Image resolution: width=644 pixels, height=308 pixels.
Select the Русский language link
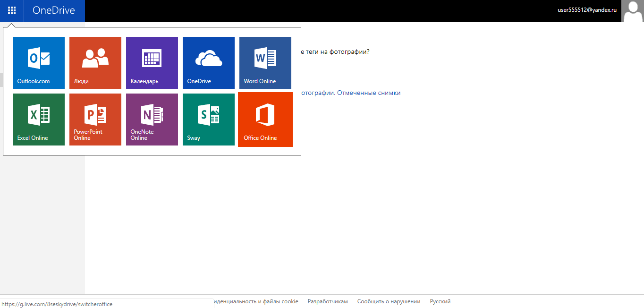[440, 301]
